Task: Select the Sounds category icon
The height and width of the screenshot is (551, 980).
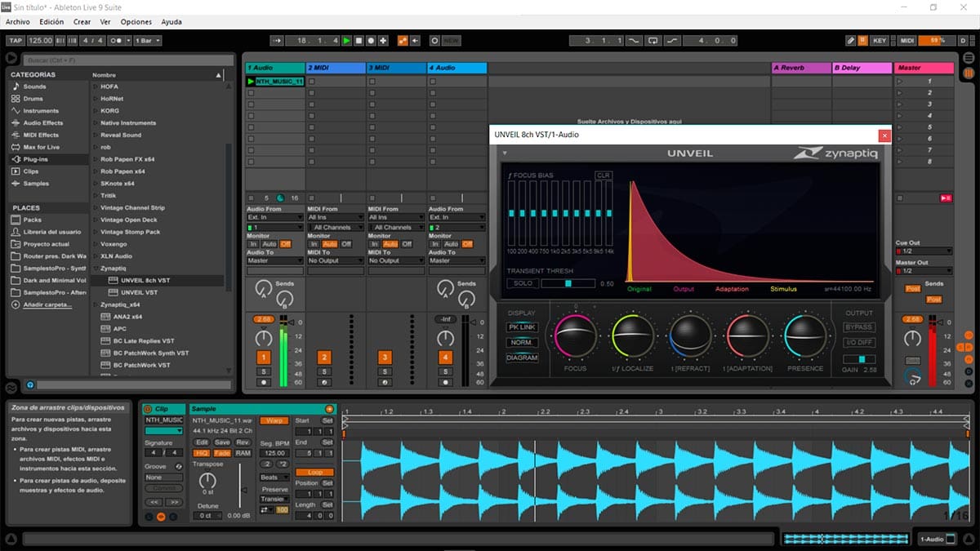Action: (x=15, y=87)
